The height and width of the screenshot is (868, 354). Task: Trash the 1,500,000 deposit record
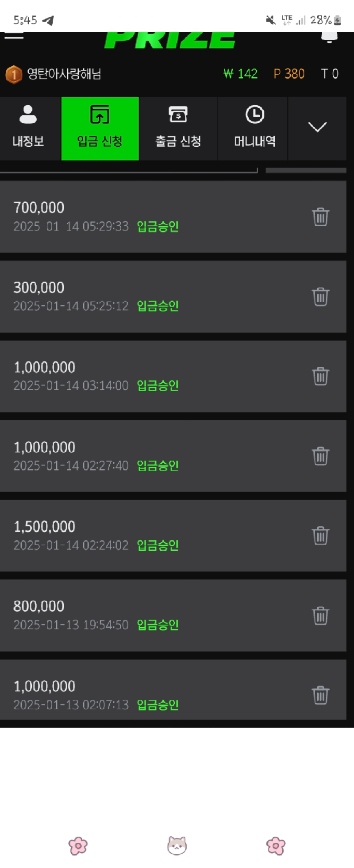pos(320,536)
